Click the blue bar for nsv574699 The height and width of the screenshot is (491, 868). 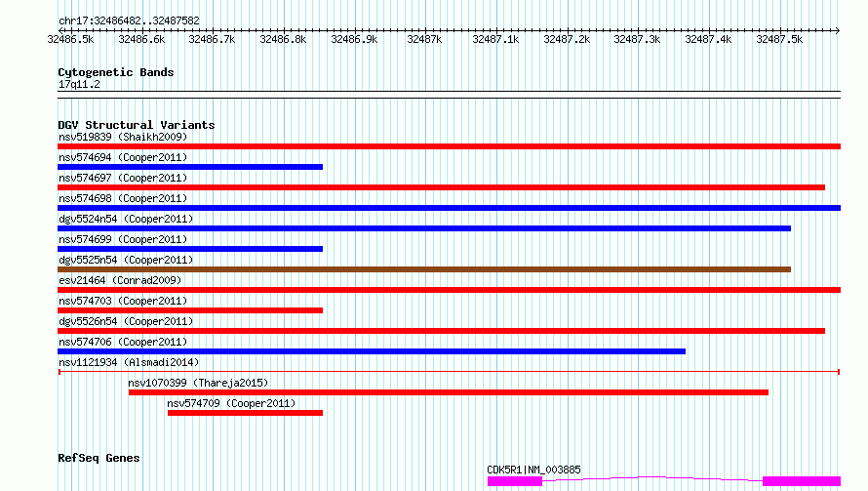tap(190, 249)
